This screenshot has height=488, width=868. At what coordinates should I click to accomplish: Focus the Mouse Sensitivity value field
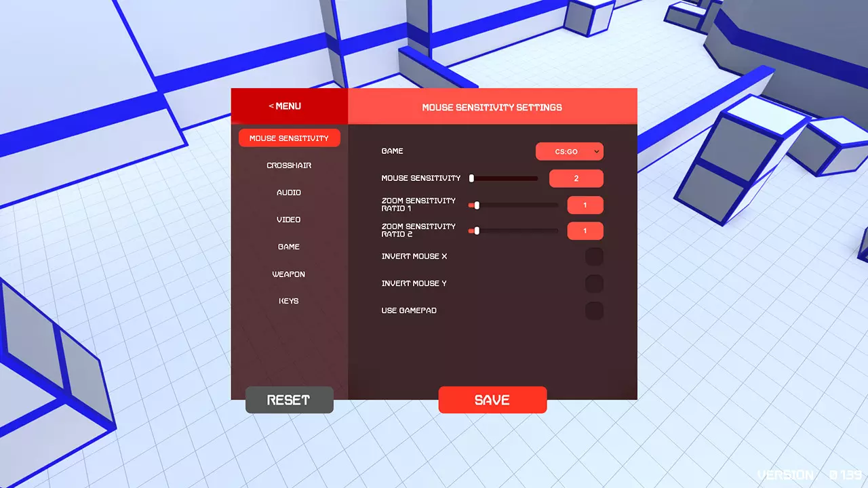pos(576,178)
